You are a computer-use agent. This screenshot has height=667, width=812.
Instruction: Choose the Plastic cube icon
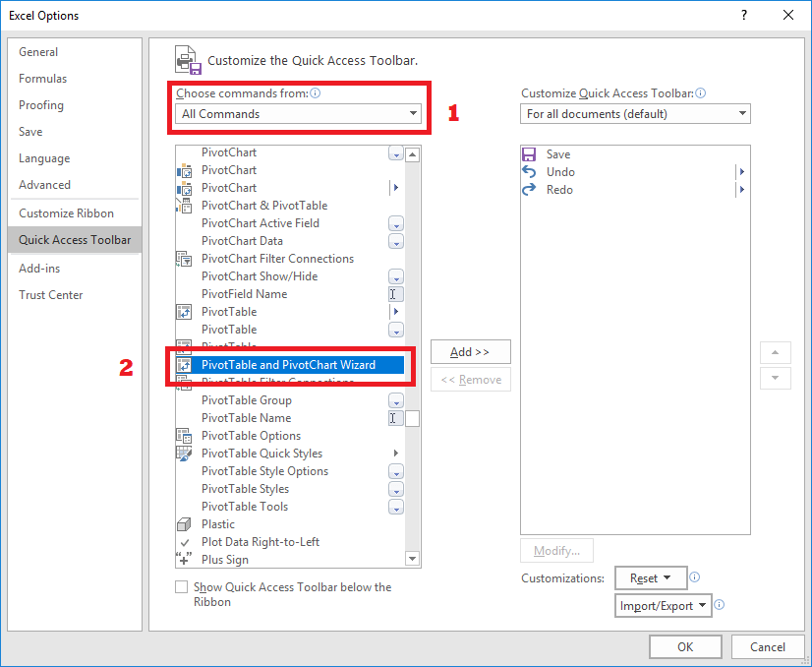coord(184,524)
